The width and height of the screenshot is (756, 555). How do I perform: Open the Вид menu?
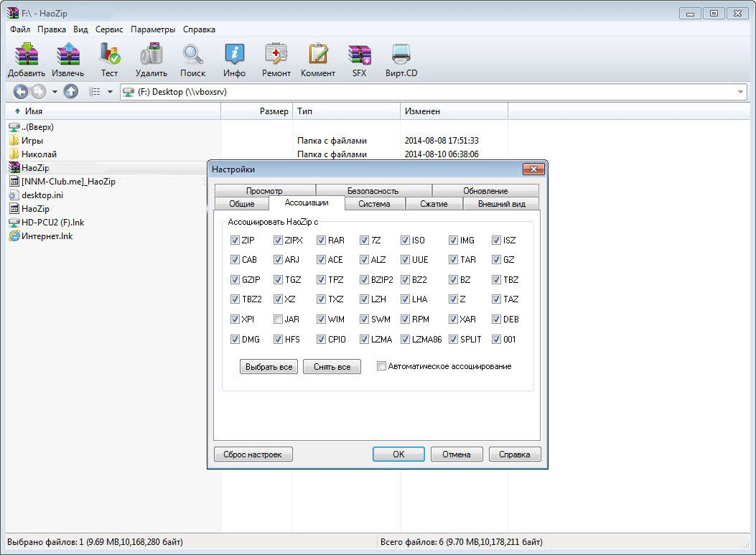(x=80, y=29)
